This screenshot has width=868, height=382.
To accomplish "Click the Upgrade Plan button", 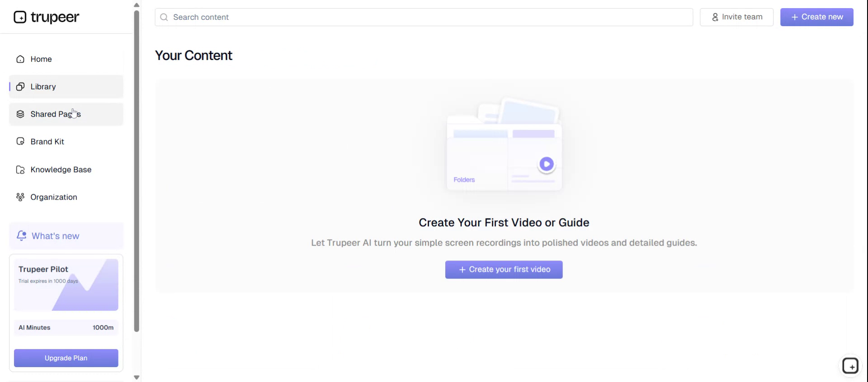I will click(x=66, y=358).
